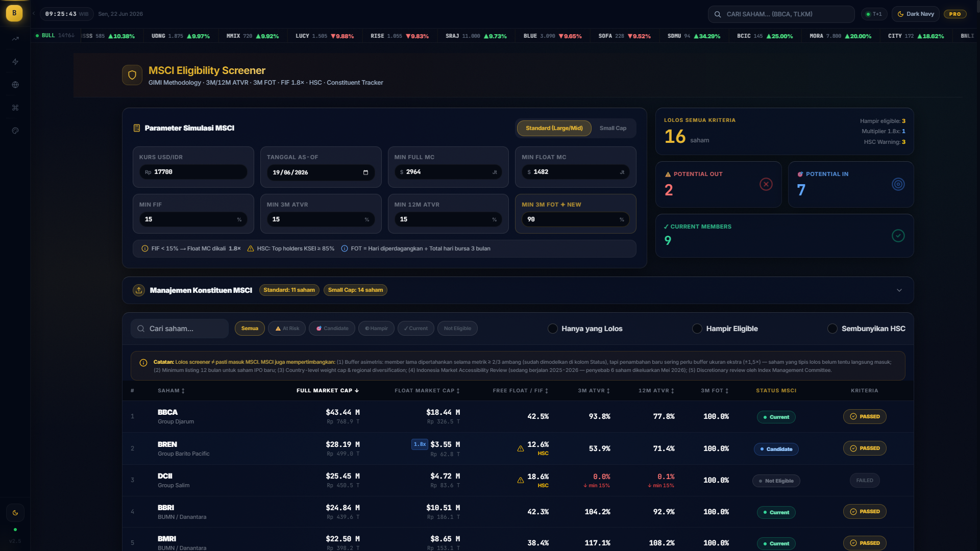This screenshot has width=980, height=551.
Task: Click the HSC warning triangle in BREN row
Action: pyautogui.click(x=521, y=448)
